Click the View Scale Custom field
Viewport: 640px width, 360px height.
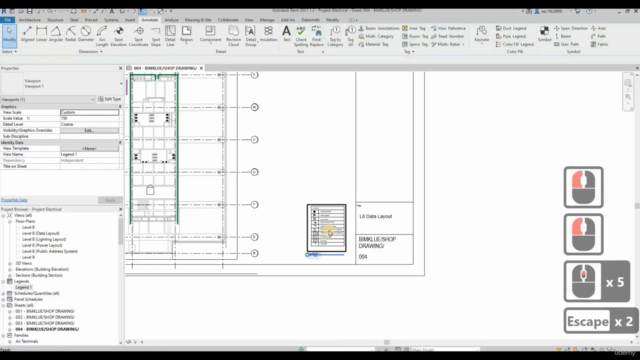[x=89, y=112]
